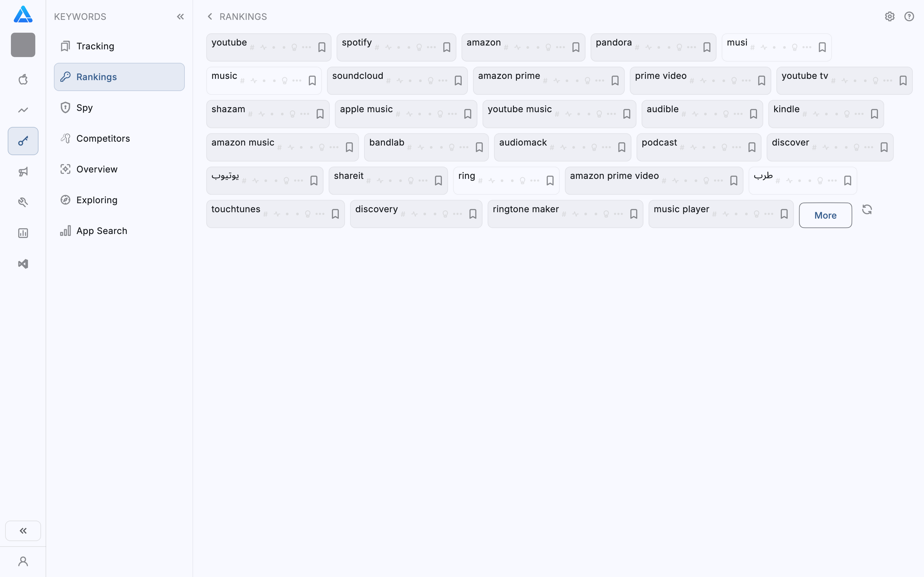Viewport: 924px width, 577px height.
Task: Refresh keyword suggestions with the reload icon
Action: 867,210
